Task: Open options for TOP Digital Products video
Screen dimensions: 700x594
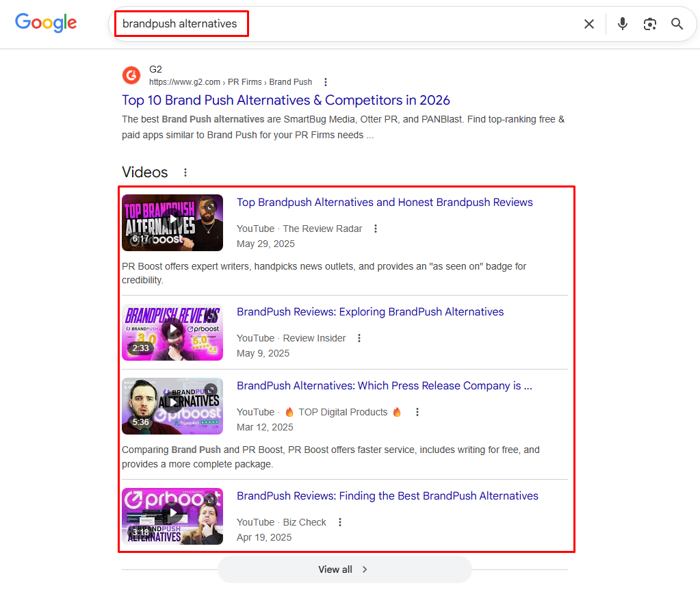Action: click(417, 412)
